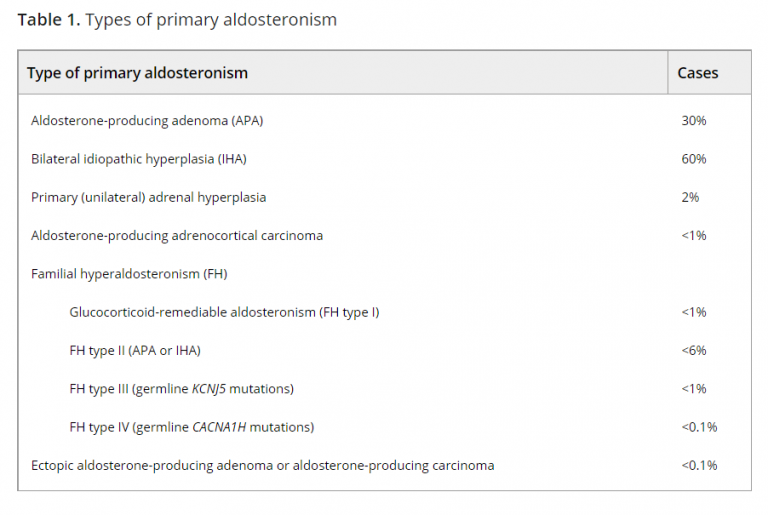Click the <0.1% value in the Ectopic row
This screenshot has width=768, height=515.
click(x=699, y=465)
